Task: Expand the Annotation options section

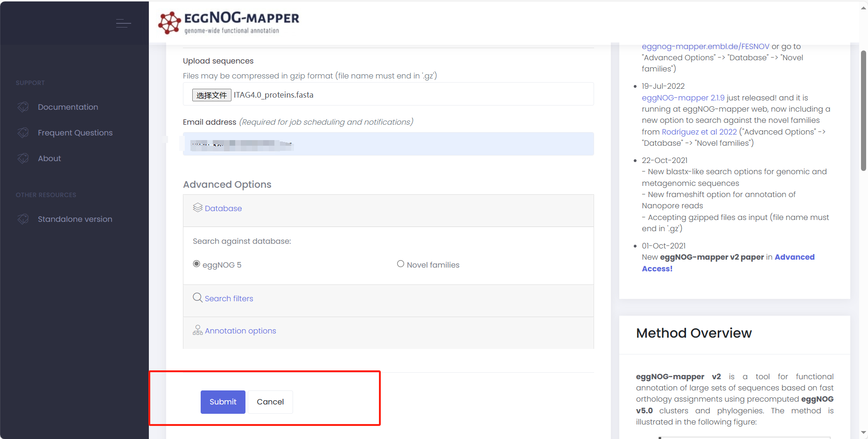Action: click(x=240, y=331)
